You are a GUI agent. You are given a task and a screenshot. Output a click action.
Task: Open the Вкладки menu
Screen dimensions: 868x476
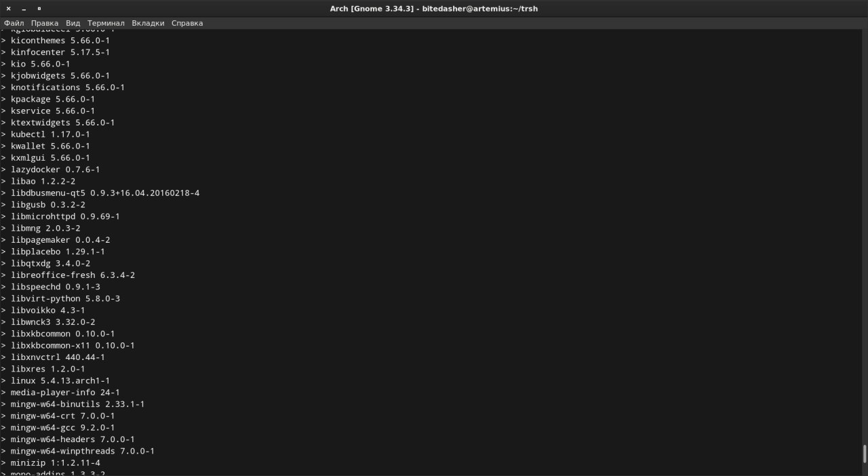148,23
